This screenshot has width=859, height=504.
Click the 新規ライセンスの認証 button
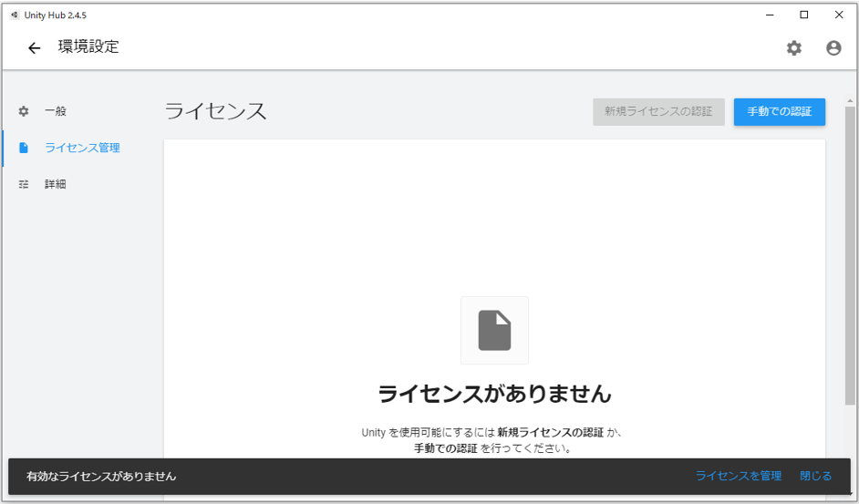(x=658, y=112)
